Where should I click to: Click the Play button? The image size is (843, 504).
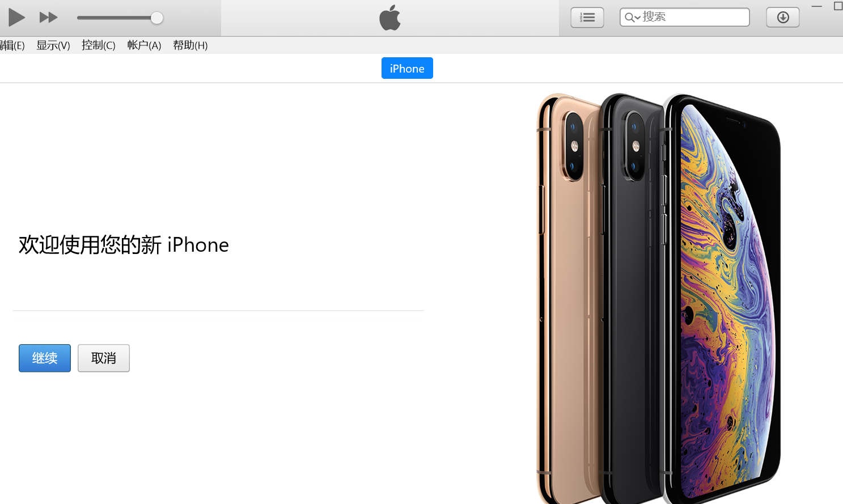pos(16,18)
